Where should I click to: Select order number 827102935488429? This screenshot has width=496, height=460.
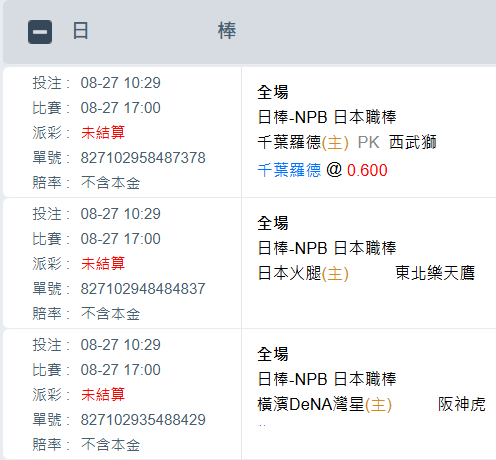pos(143,420)
